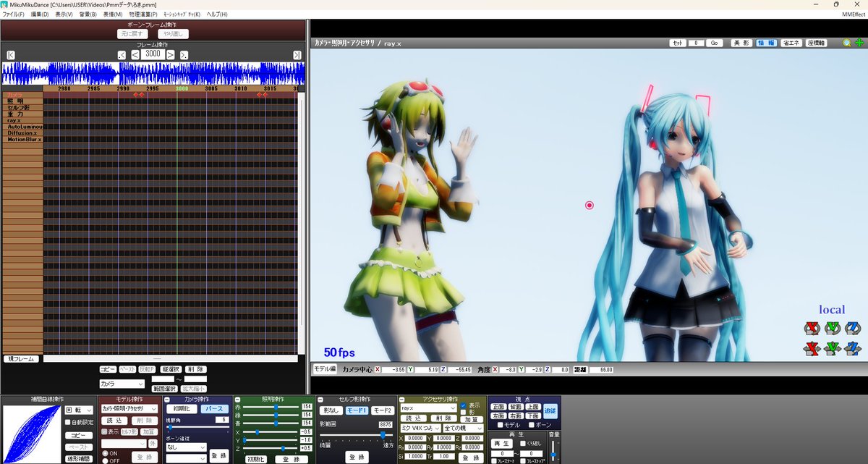
Task: Open the 表示(V) menu
Action: coord(64,14)
